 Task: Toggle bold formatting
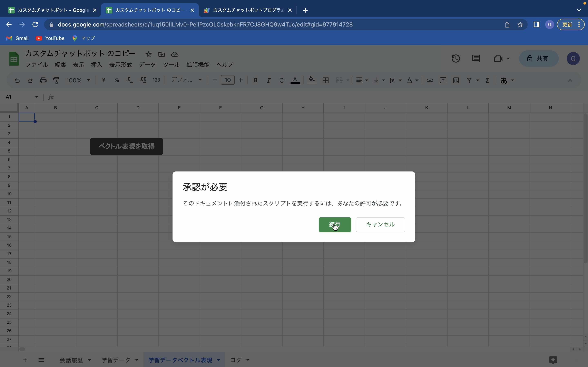coord(255,80)
